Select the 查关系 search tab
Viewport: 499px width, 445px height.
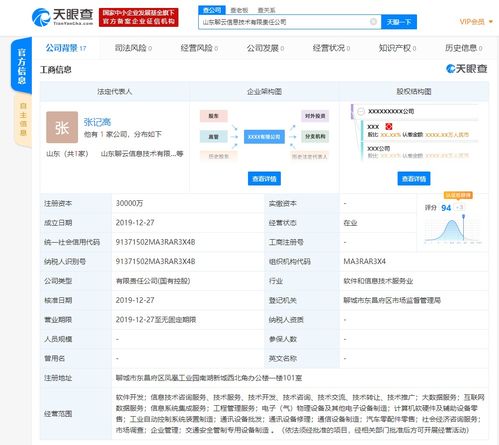click(x=266, y=10)
